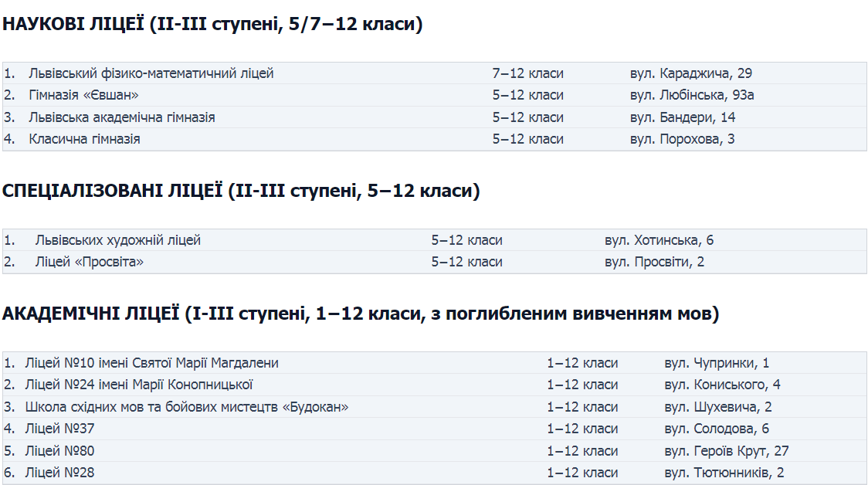Image resolution: width=868 pixels, height=485 pixels.
Task: Select Школа східних мов «Будокан» row
Action: tap(435, 407)
